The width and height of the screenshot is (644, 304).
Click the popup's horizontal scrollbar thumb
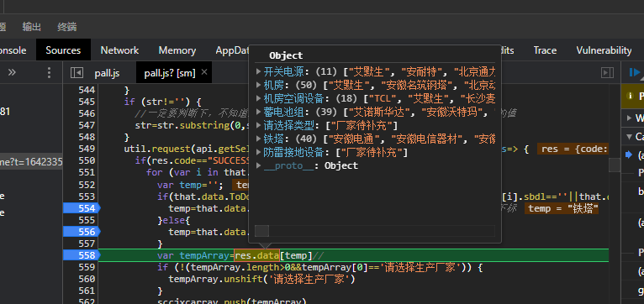(x=262, y=231)
